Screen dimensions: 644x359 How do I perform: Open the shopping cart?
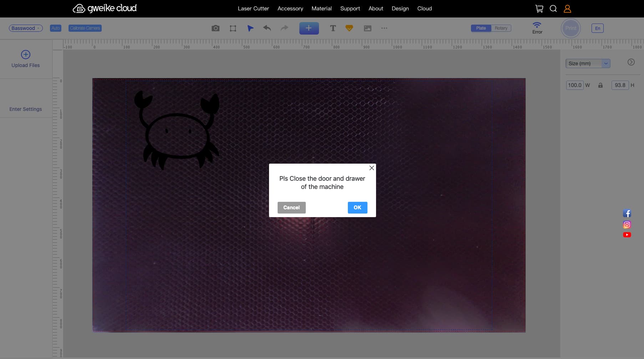tap(539, 9)
